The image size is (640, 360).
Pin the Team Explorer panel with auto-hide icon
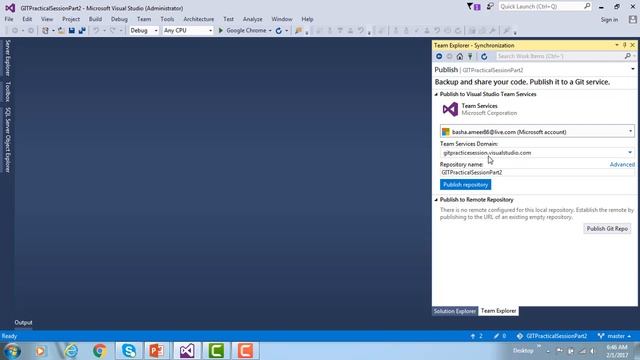(x=624, y=45)
